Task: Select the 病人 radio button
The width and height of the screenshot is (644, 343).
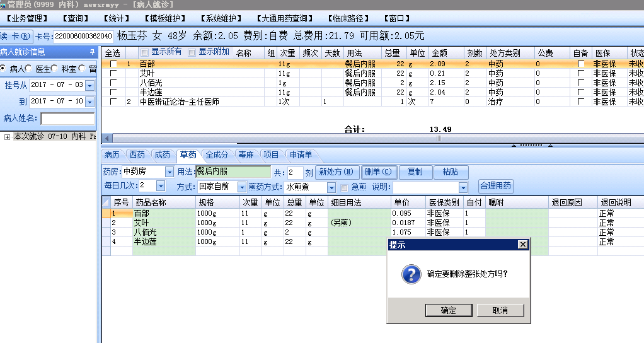Action: click(x=3, y=68)
